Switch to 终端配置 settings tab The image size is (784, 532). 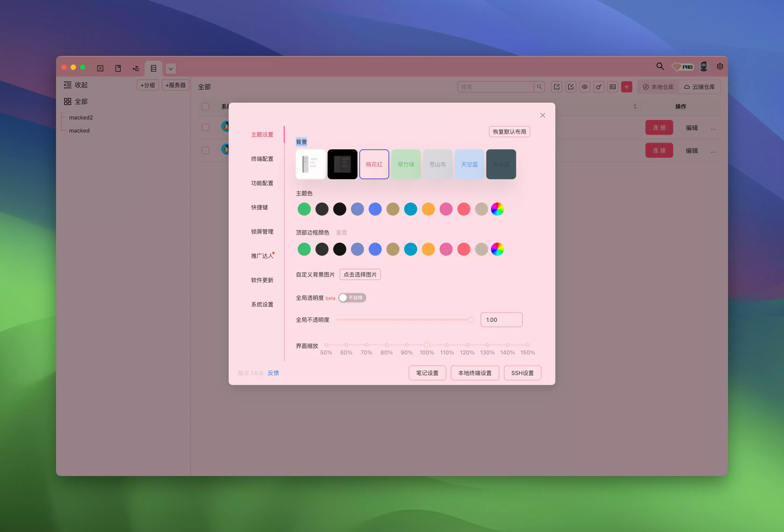coord(262,159)
